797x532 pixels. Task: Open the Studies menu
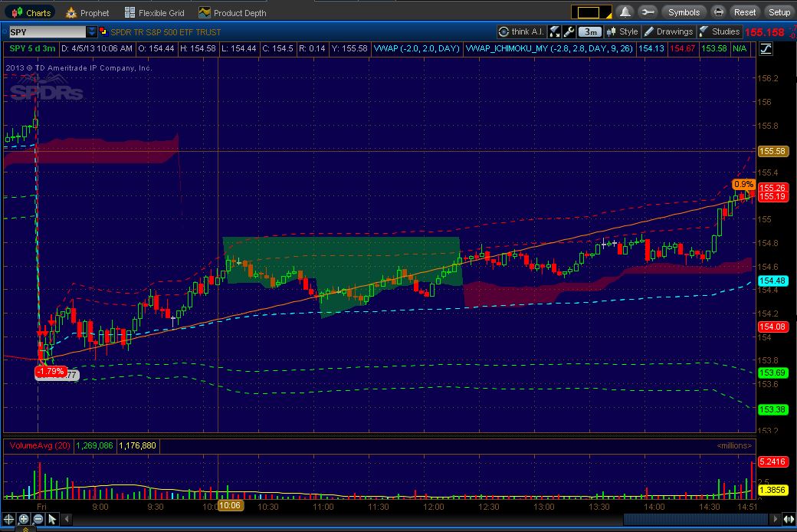[720, 31]
